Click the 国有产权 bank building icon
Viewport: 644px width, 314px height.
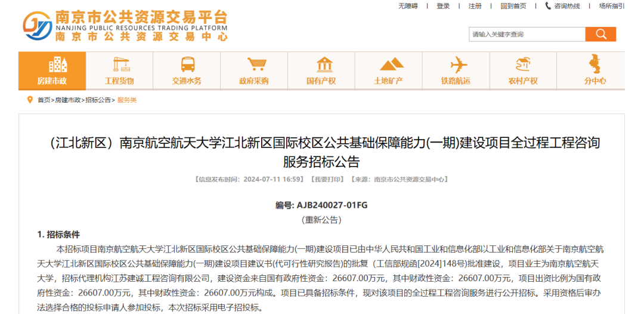[x=324, y=65]
